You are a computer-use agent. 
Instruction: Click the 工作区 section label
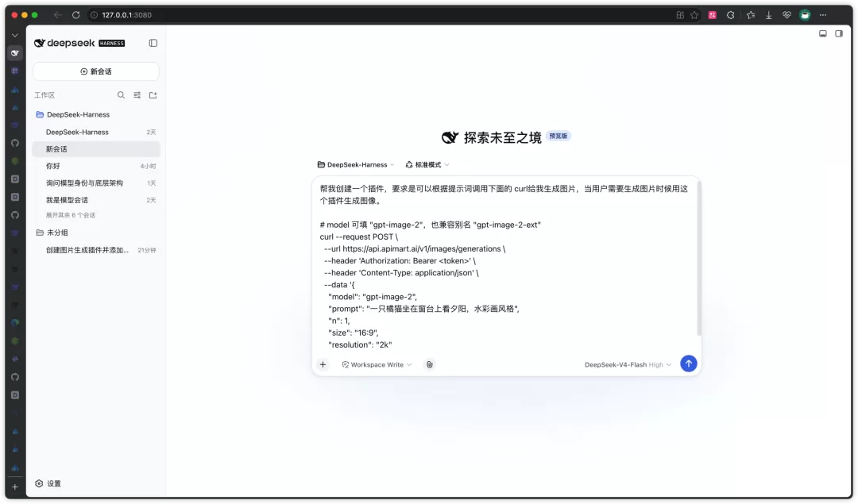click(44, 95)
